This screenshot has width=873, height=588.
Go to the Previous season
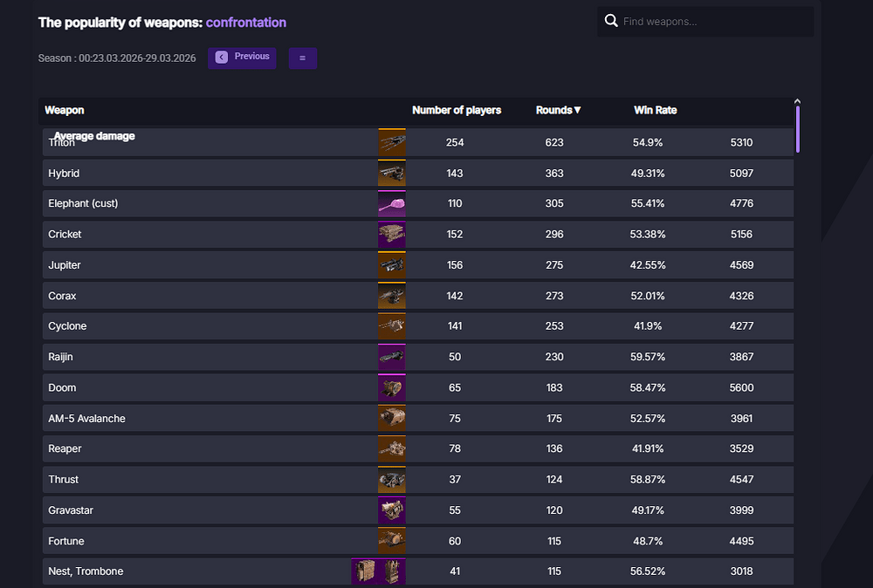[x=242, y=58]
